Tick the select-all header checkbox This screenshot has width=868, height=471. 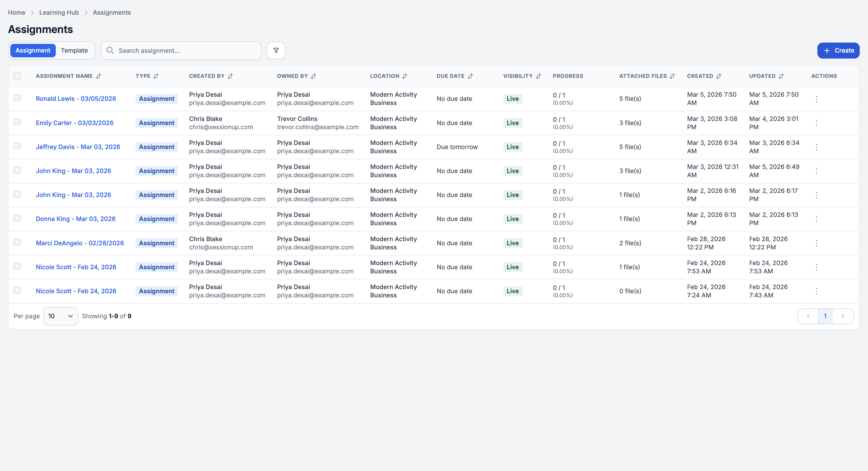pos(17,76)
